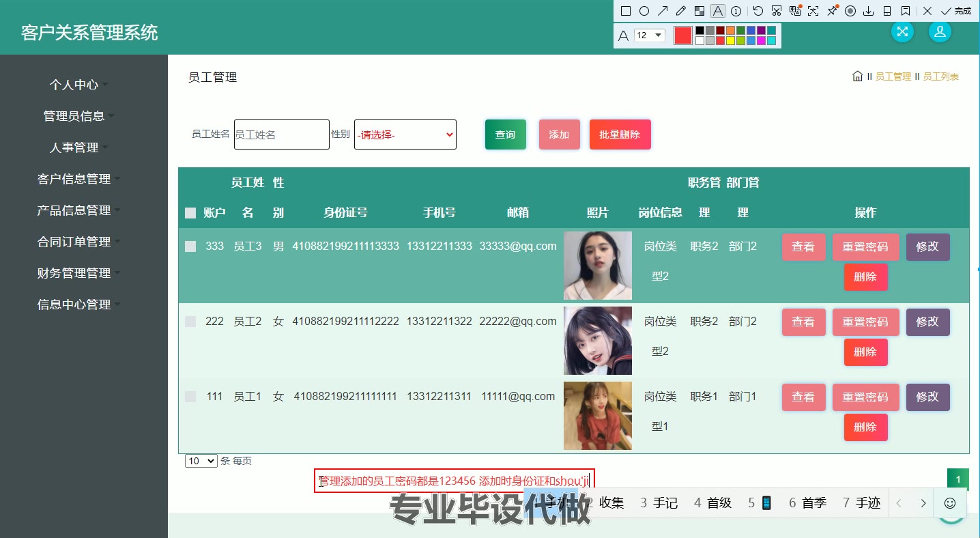Image resolution: width=980 pixels, height=538 pixels.
Task: Click the 批量删除 button
Action: point(620,134)
